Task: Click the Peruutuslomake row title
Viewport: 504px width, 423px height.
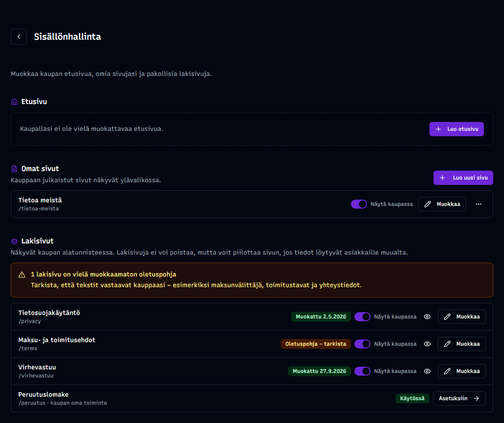Action: 43,395
